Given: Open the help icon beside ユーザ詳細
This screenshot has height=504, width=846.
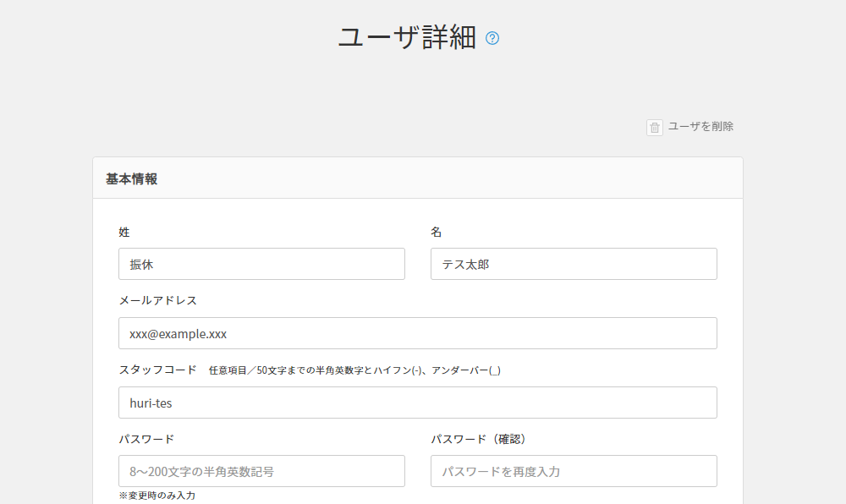Looking at the screenshot, I should point(492,38).
